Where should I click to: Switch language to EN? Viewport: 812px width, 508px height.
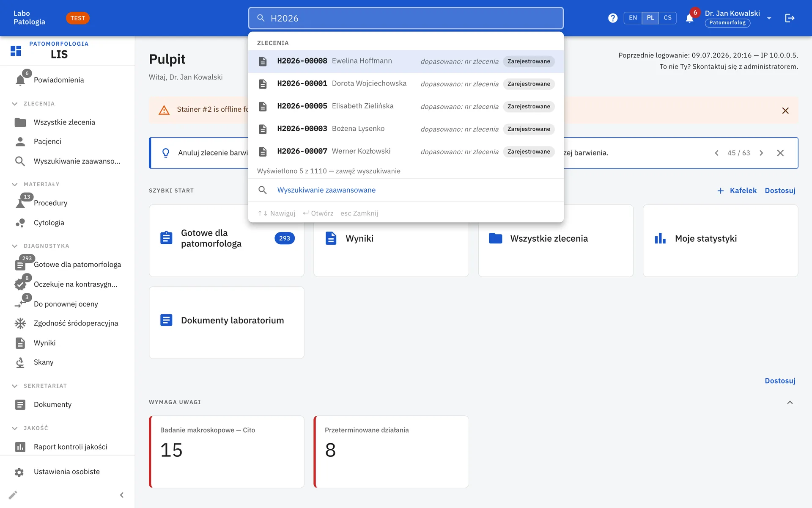click(633, 18)
